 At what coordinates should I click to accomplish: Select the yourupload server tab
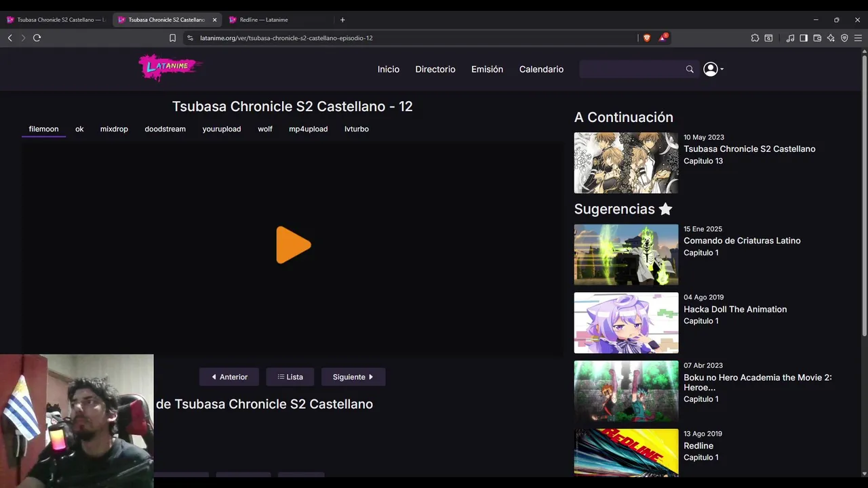[222, 129]
